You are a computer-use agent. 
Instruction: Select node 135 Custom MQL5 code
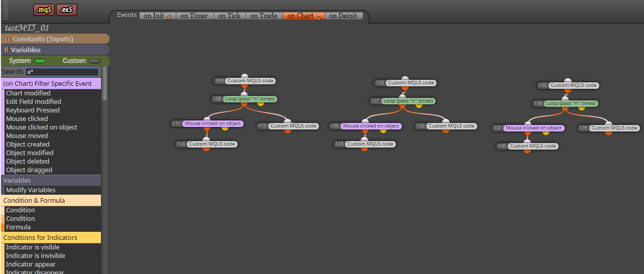pos(574,85)
